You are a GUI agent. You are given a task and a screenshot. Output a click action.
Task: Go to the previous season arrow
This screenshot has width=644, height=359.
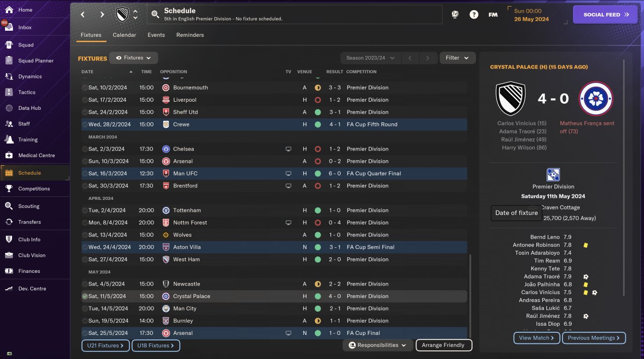click(x=410, y=58)
